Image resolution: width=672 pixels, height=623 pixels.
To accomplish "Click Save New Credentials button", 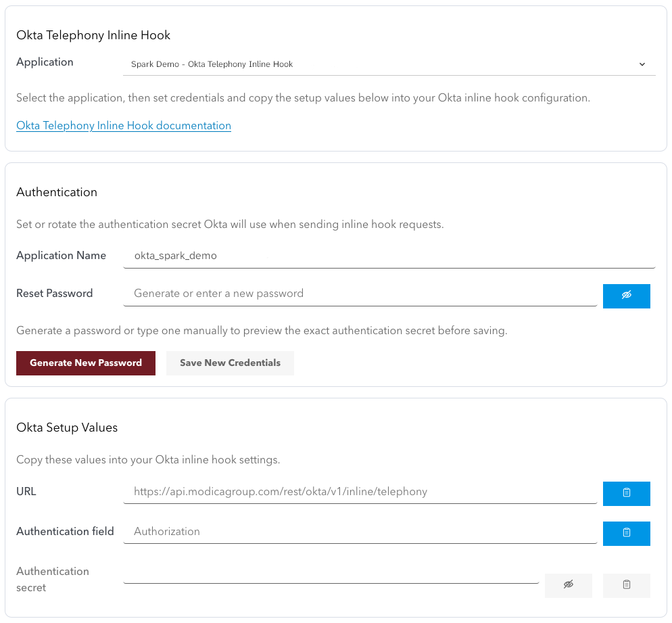I will (230, 363).
